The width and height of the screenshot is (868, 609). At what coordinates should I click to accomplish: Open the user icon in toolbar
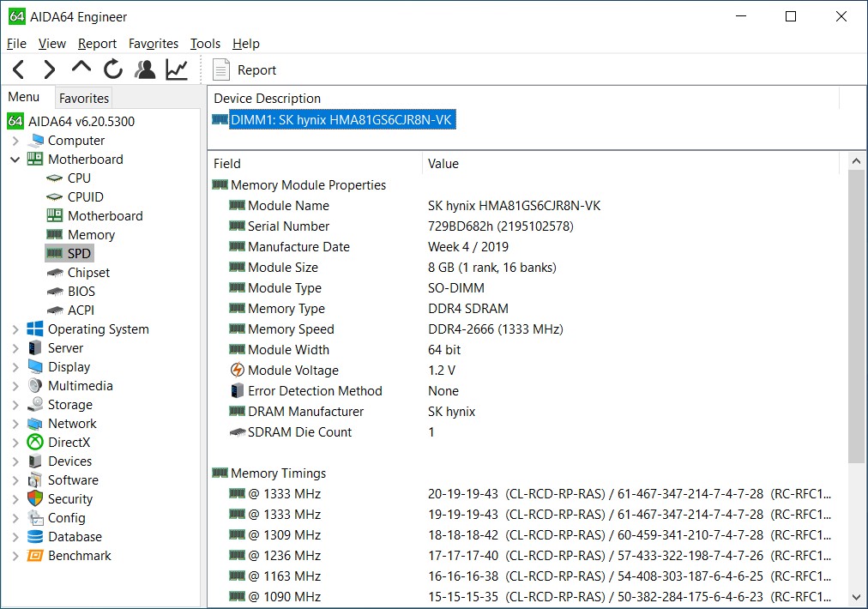pos(145,70)
